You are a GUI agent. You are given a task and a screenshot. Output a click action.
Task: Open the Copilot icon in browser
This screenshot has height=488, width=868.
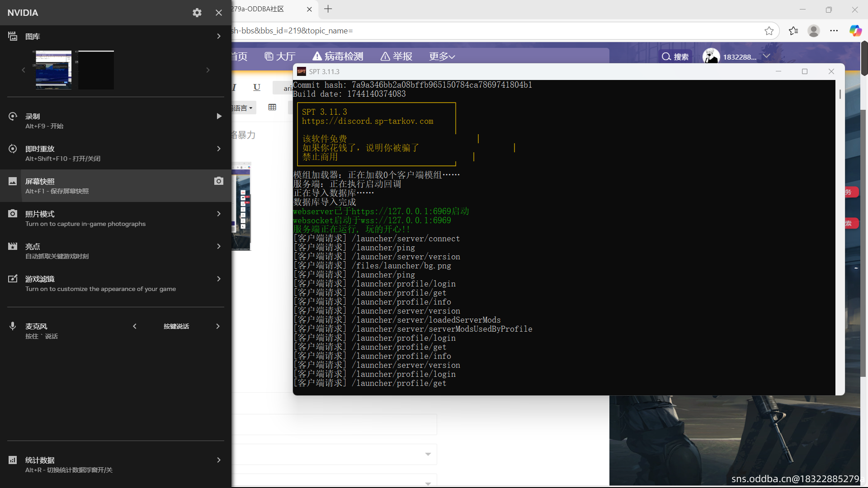(855, 31)
